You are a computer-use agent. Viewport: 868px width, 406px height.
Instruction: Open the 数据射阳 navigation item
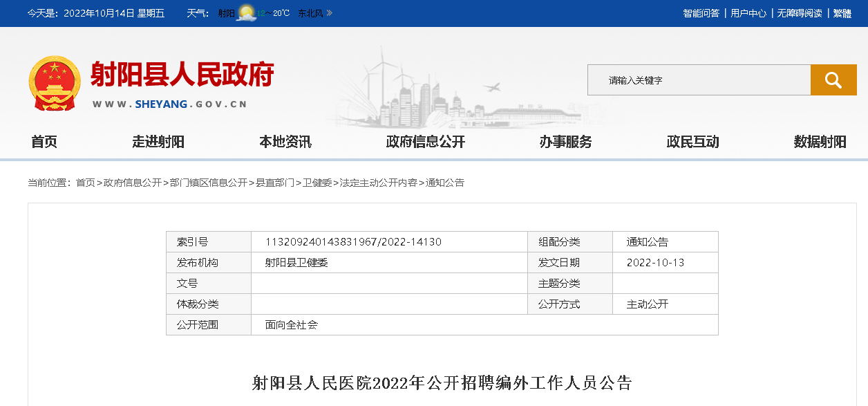(820, 142)
